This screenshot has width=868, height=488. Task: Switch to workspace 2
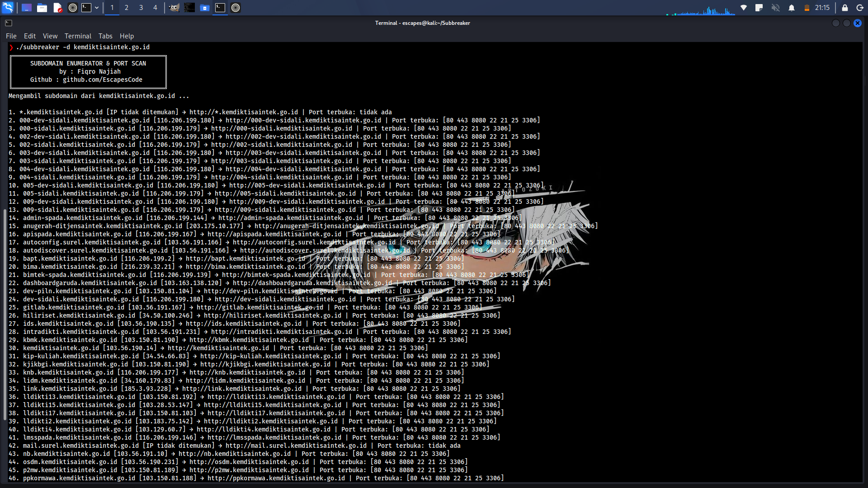click(x=127, y=8)
